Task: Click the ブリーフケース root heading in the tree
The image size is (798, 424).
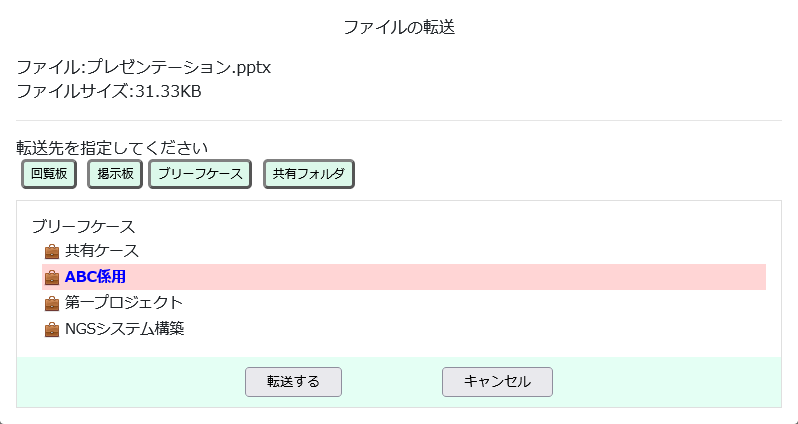Action: click(x=83, y=226)
